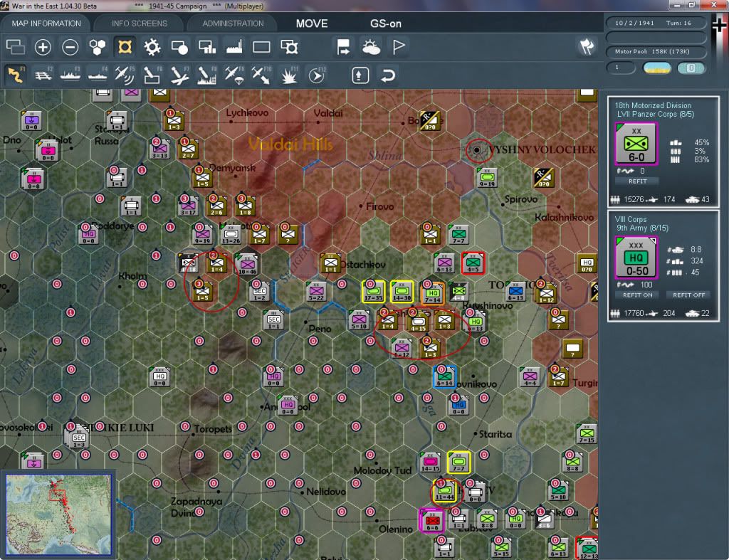
Task: Select the 11=44 unit in red circle
Action: 444,492
